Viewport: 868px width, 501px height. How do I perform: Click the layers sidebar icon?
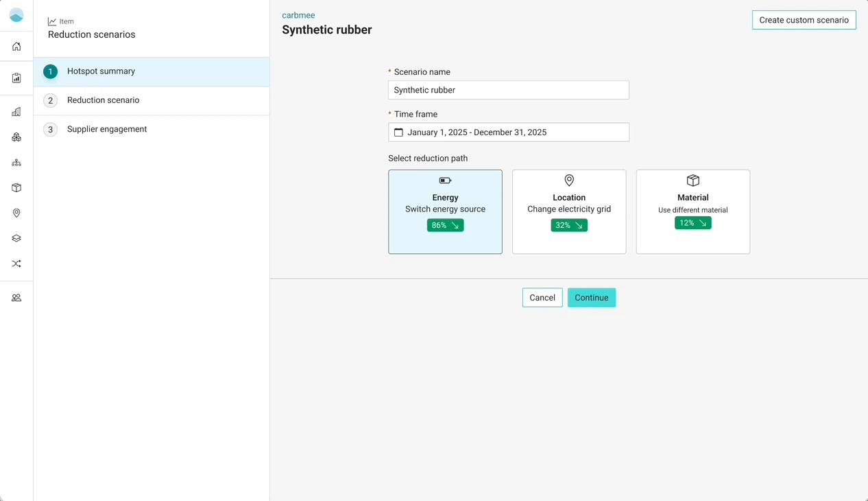coord(16,238)
